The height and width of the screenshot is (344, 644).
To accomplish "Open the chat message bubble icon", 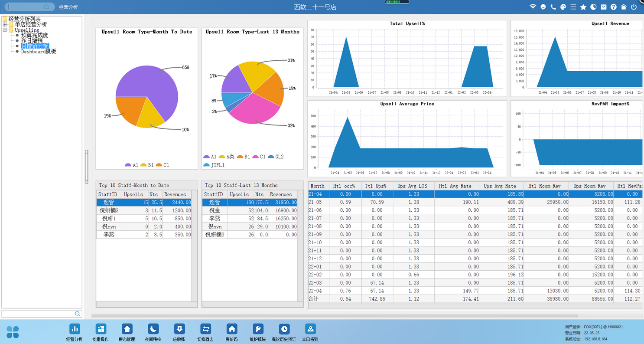I will tap(543, 7).
